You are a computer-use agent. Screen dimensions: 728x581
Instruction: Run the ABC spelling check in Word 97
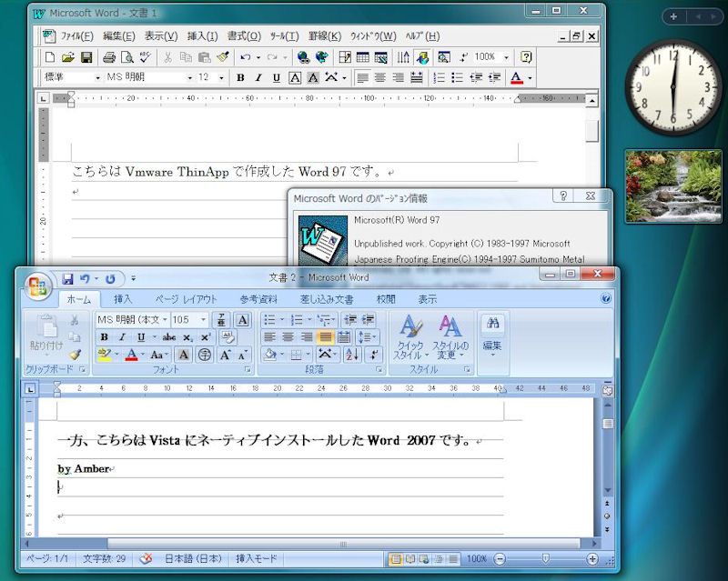coord(146,57)
